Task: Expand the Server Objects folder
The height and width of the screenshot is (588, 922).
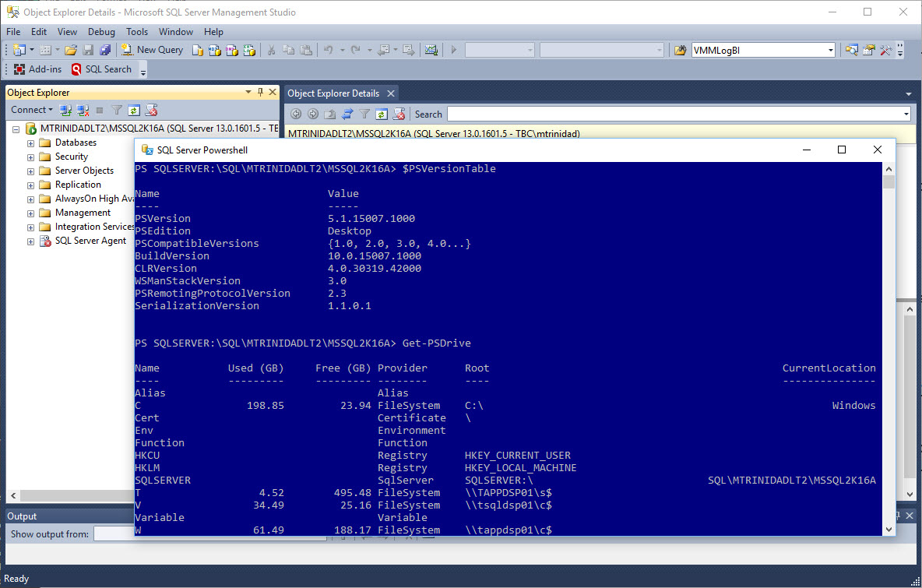Action: point(30,171)
